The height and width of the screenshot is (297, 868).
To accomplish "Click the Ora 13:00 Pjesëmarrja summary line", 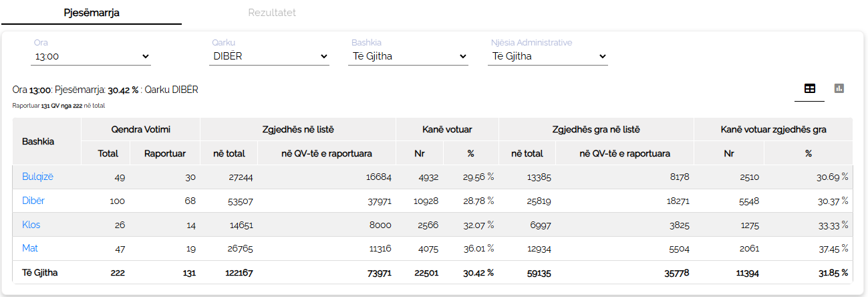I will click(105, 90).
